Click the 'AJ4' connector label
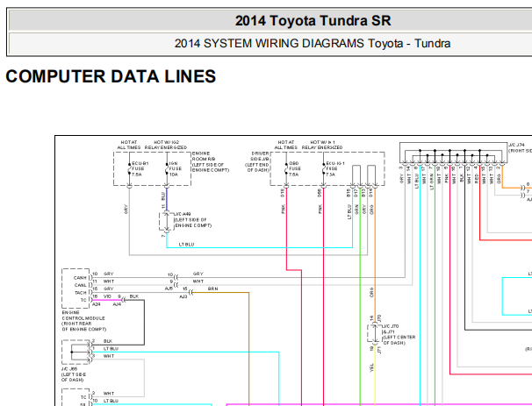Image resolution: width=532 pixels, height=406 pixels. 117,304
